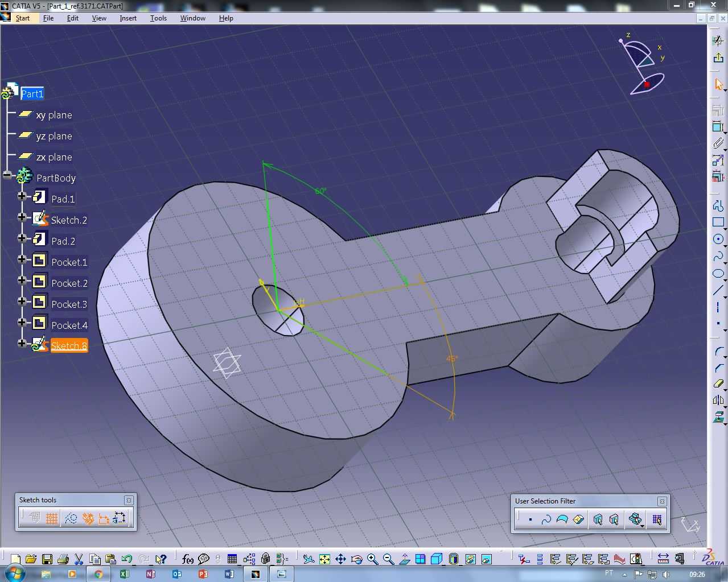Click the Select arrow tool

(718, 85)
